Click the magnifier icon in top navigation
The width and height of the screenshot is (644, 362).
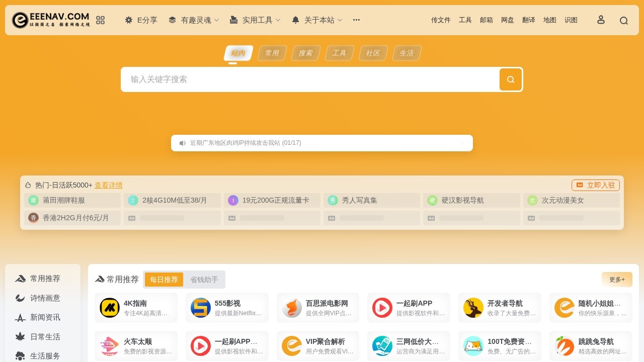624,21
